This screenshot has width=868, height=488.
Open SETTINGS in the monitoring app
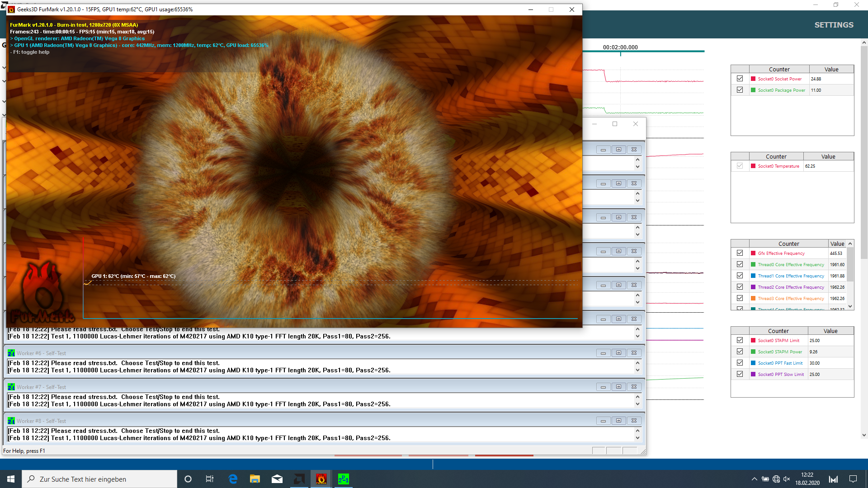pos(834,25)
